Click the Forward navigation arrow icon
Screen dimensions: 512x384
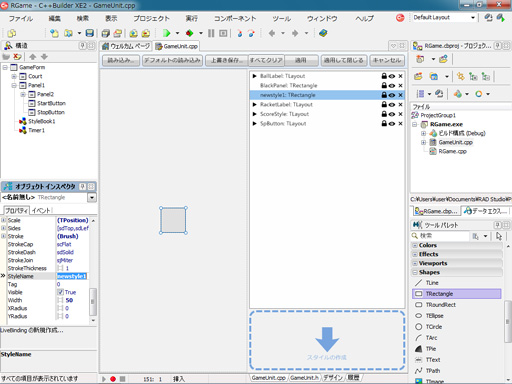pyautogui.click(x=295, y=33)
